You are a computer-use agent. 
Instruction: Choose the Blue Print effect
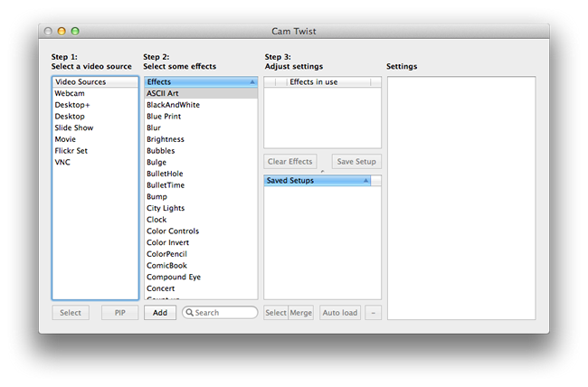click(201, 117)
